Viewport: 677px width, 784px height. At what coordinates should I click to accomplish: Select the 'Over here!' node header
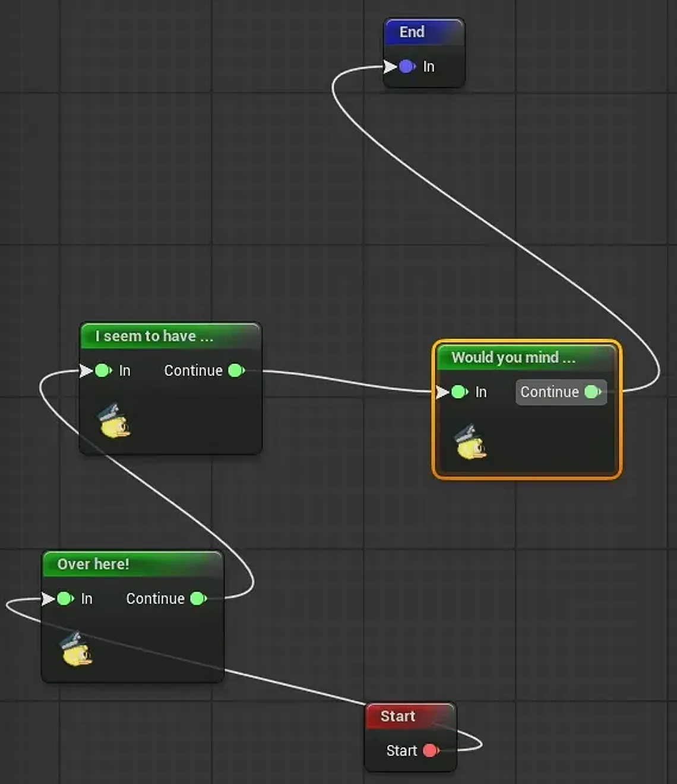click(132, 564)
